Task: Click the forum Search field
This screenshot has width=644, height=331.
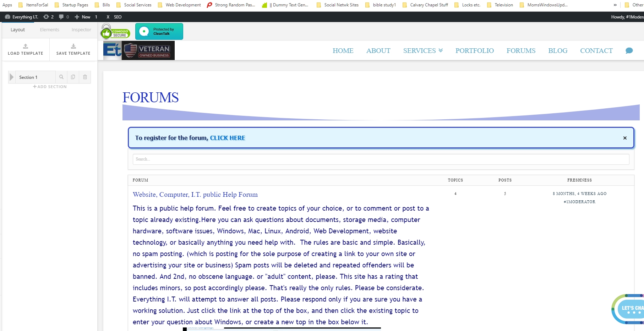Action: pos(381,159)
